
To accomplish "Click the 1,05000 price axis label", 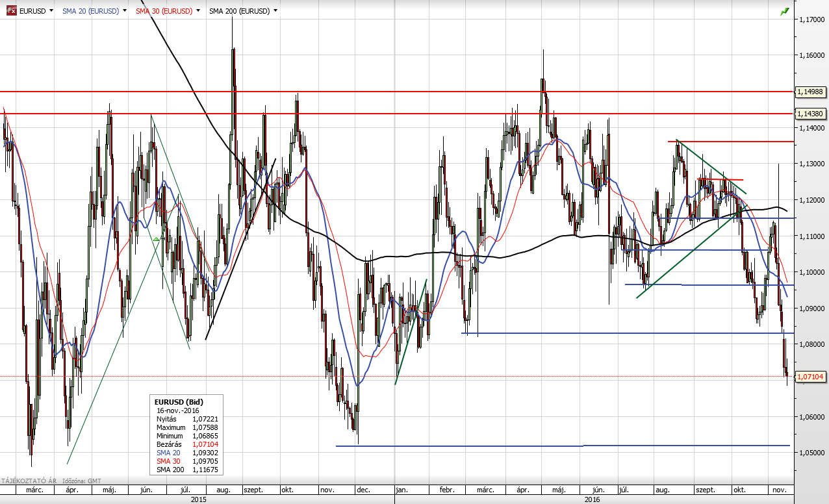I will point(812,453).
